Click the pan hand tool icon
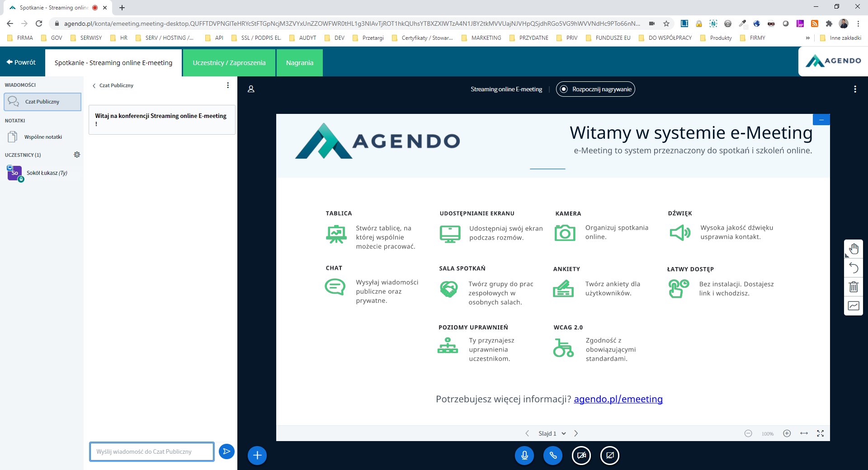The image size is (868, 470). pyautogui.click(x=853, y=249)
